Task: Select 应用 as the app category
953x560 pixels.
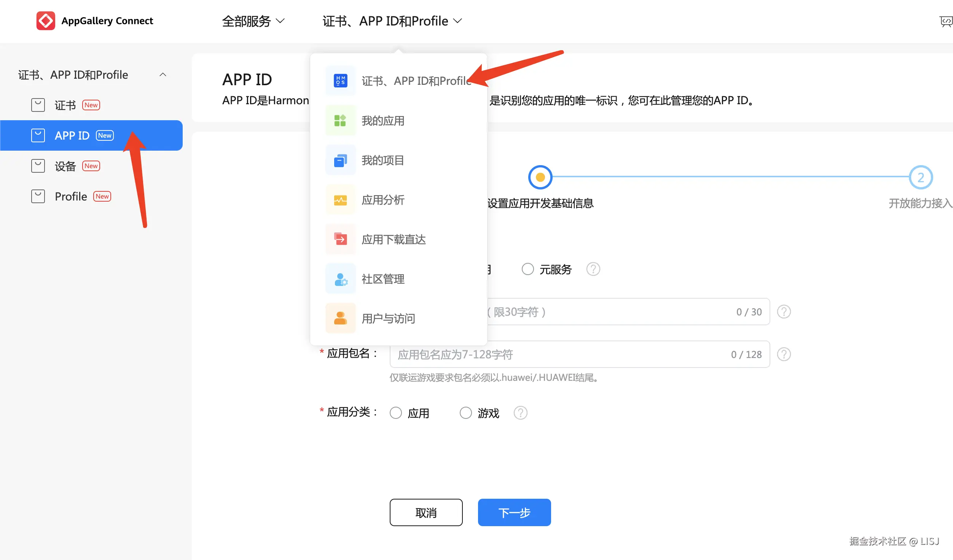Action: click(x=396, y=413)
